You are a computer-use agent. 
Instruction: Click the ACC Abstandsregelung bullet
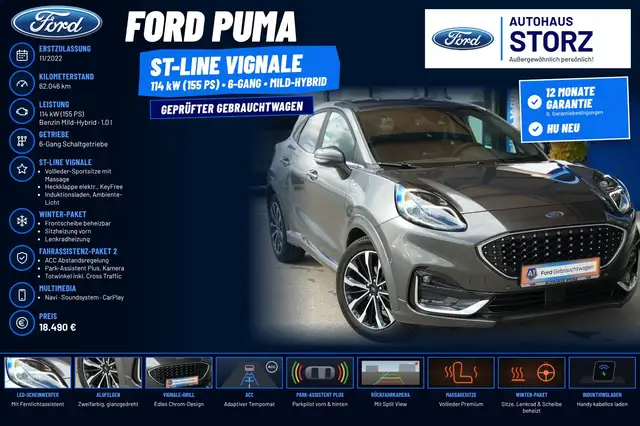pyautogui.click(x=76, y=260)
